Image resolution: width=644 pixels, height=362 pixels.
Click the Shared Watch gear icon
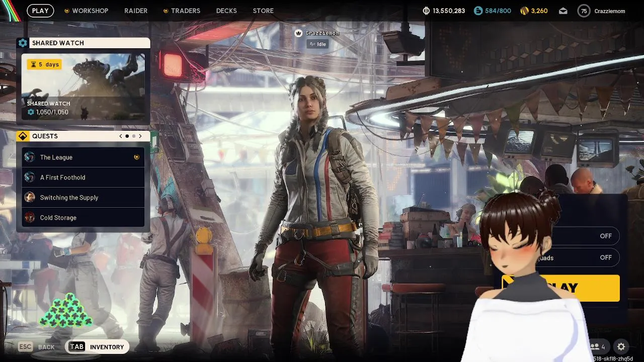pyautogui.click(x=23, y=43)
